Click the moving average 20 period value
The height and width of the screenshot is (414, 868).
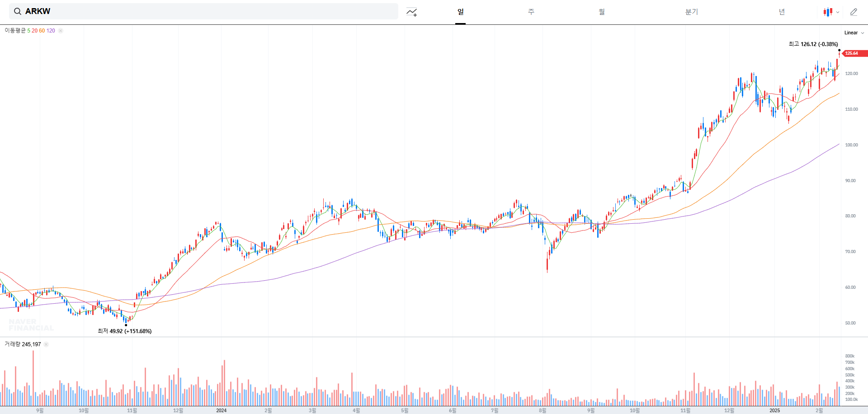coord(34,31)
